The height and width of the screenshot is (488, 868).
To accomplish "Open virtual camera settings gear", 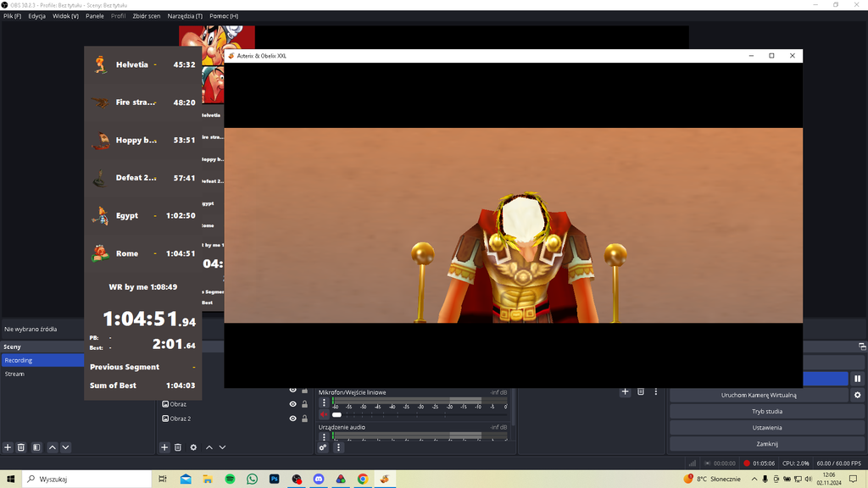I will point(858,395).
